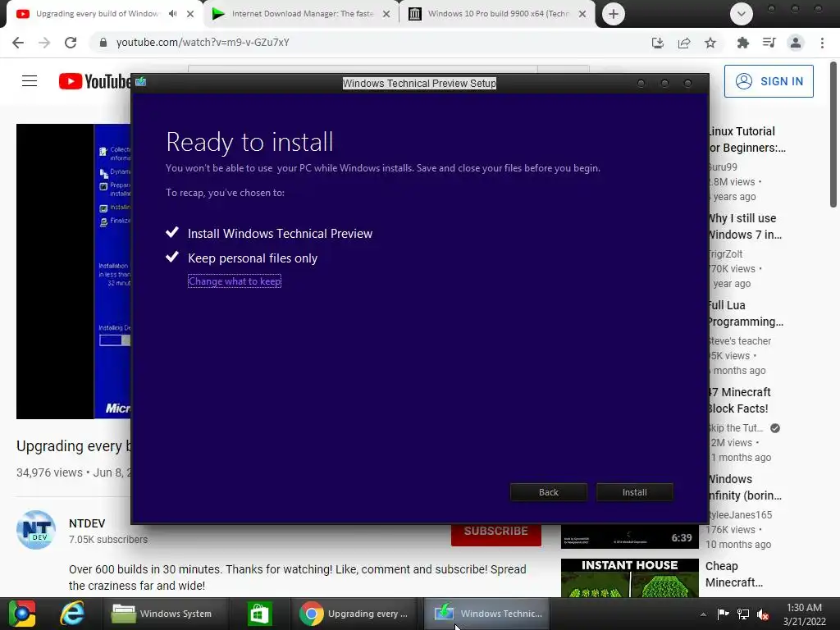Click the SIGN IN button on YouTube
Viewport: 840px width, 630px height.
(x=769, y=81)
